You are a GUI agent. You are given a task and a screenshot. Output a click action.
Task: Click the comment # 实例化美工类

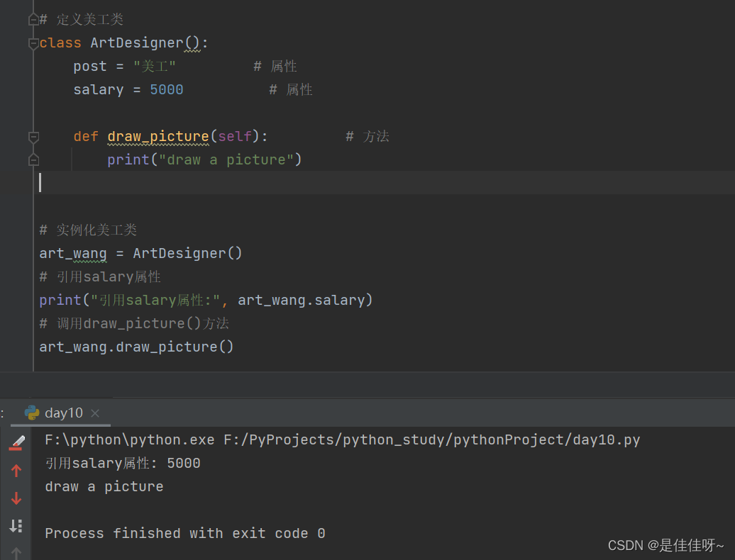[x=88, y=230]
